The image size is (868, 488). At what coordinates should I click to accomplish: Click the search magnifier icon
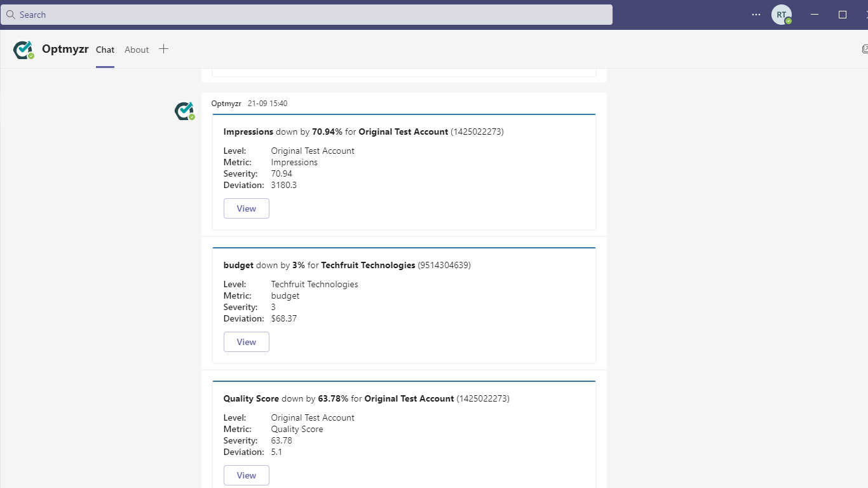[x=11, y=15]
